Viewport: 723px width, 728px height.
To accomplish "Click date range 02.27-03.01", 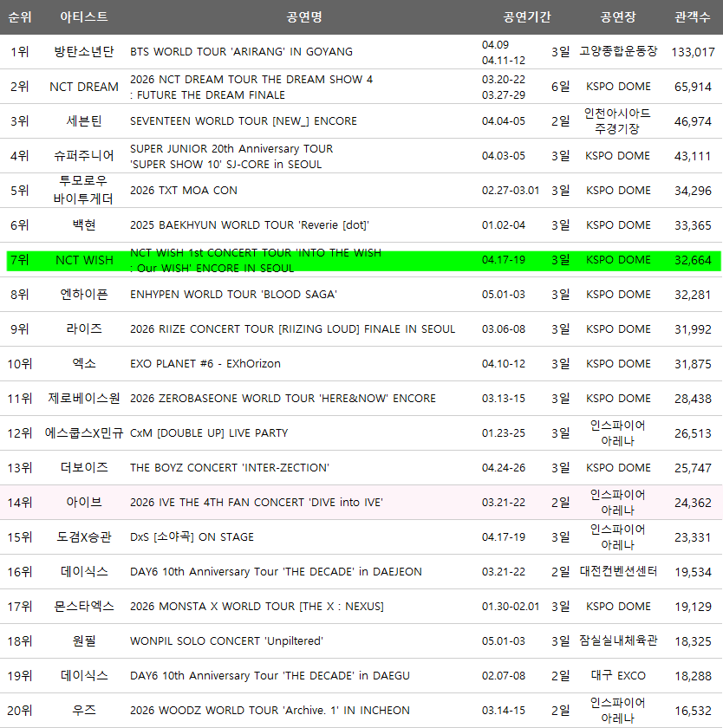I will [x=511, y=191].
